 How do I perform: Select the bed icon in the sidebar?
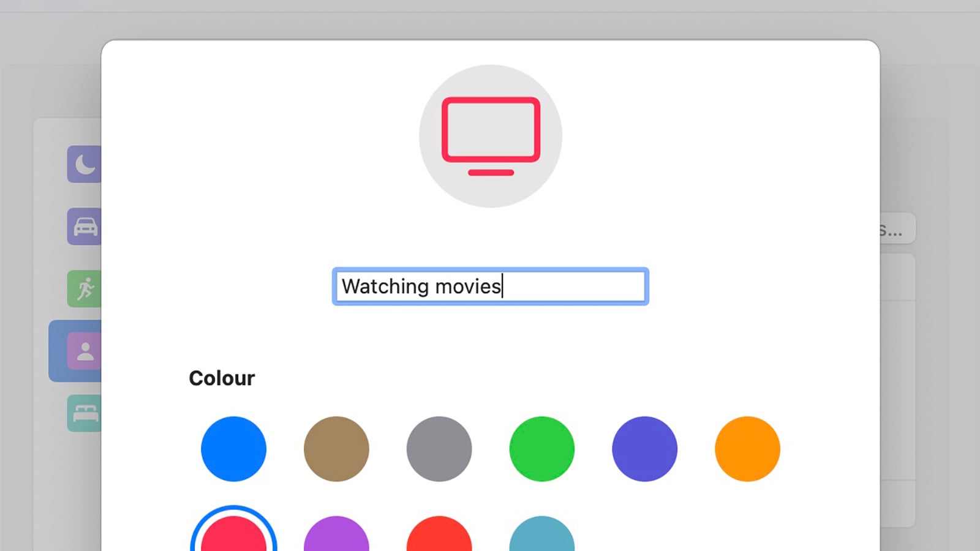click(86, 412)
